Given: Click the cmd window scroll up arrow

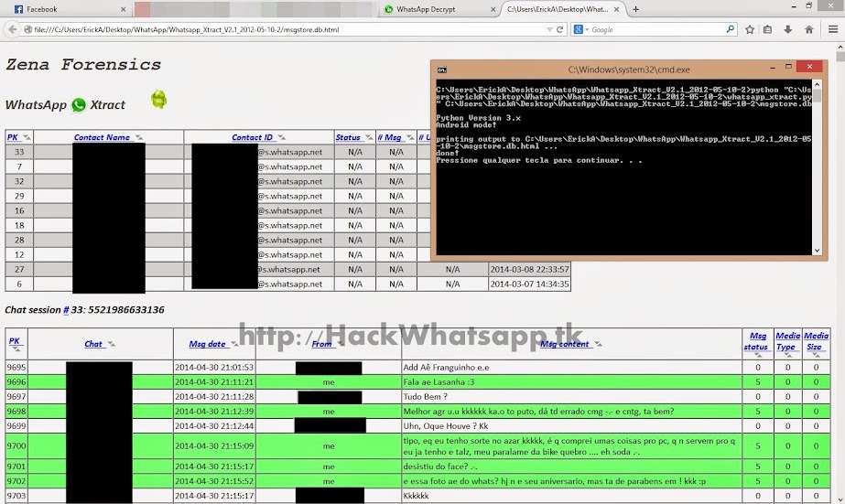Looking at the screenshot, I should pyautogui.click(x=817, y=84).
